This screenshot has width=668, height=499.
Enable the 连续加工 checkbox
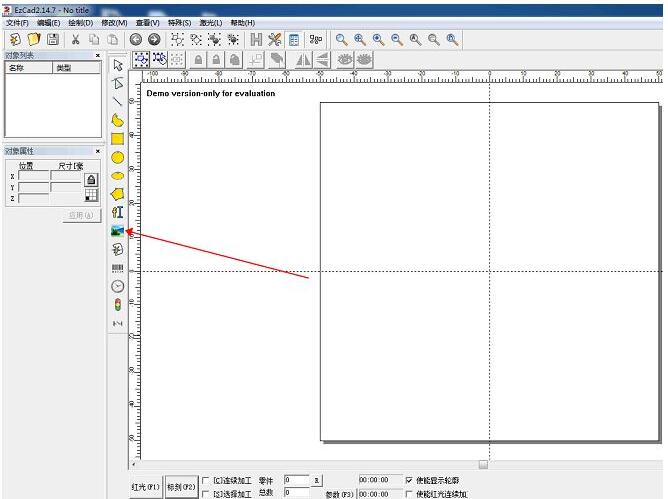click(x=207, y=480)
